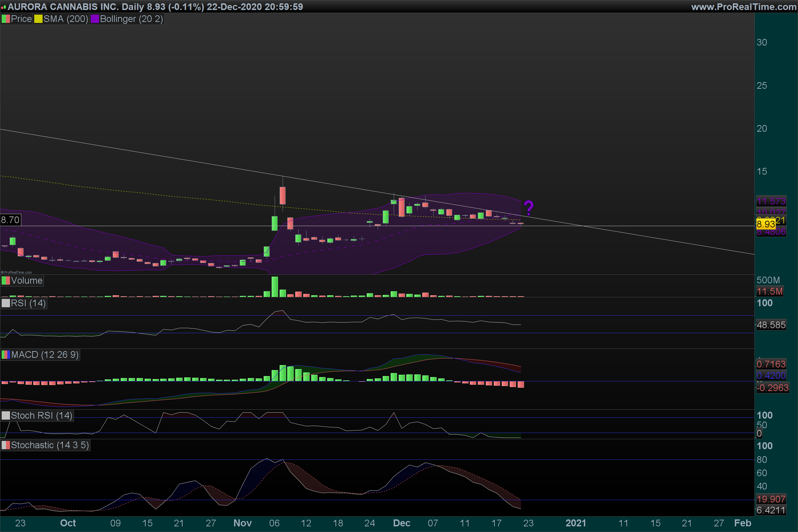Click the 11.5M volume value tag
The image size is (798, 532).
769,292
